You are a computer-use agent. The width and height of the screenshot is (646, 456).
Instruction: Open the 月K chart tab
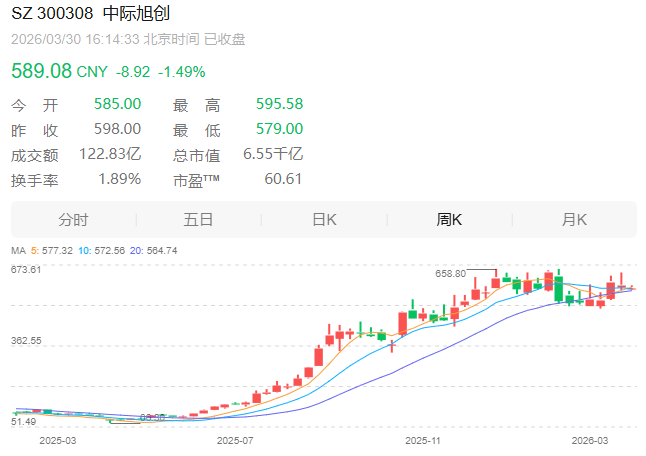[x=575, y=220]
